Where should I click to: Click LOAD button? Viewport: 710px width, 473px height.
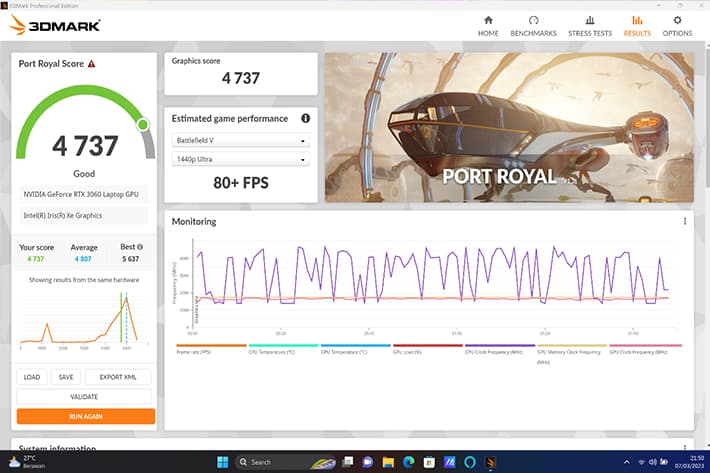pyautogui.click(x=32, y=377)
